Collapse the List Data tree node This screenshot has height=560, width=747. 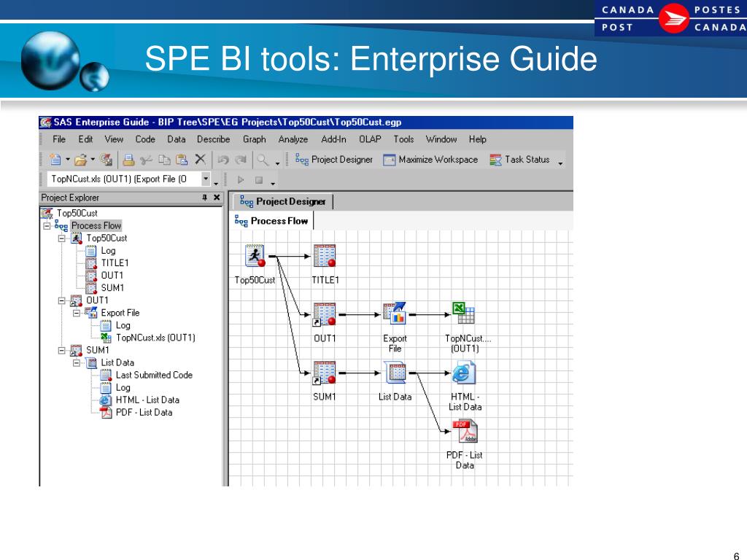76,363
